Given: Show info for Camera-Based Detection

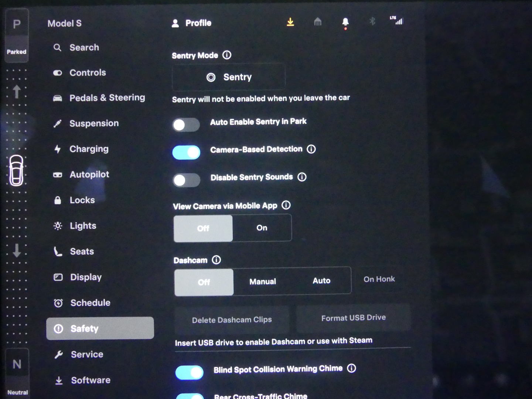Looking at the screenshot, I should tap(311, 149).
